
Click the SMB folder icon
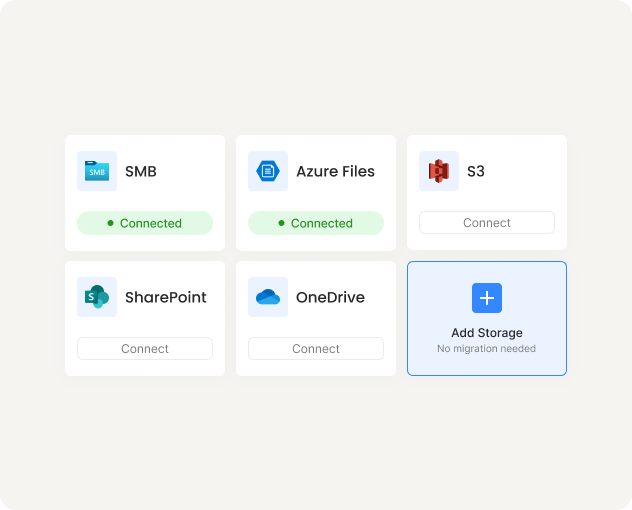point(97,171)
